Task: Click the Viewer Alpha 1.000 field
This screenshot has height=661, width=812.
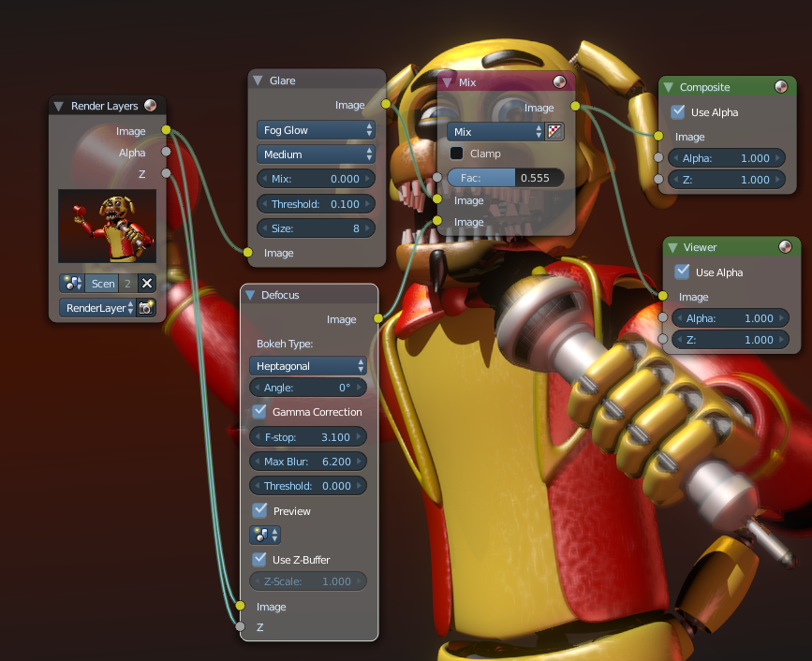Action: (x=731, y=317)
